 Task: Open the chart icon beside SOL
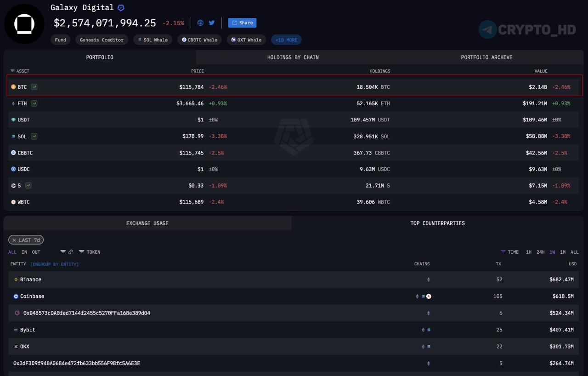[34, 137]
